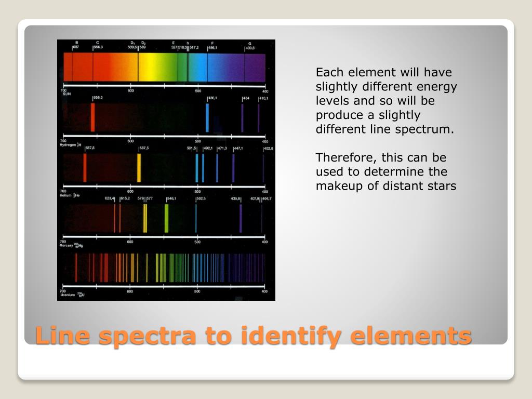Click the "430,8" label above the solar spectrum
This screenshot has width=532, height=399.
[250, 48]
